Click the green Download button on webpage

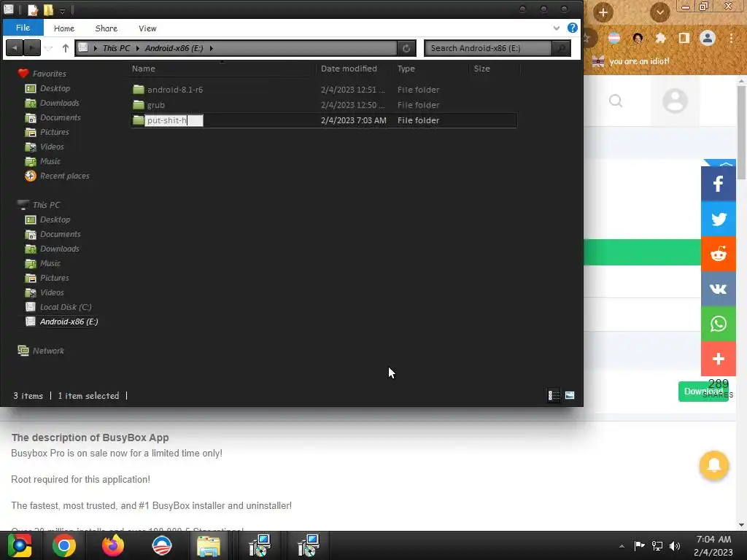point(703,392)
